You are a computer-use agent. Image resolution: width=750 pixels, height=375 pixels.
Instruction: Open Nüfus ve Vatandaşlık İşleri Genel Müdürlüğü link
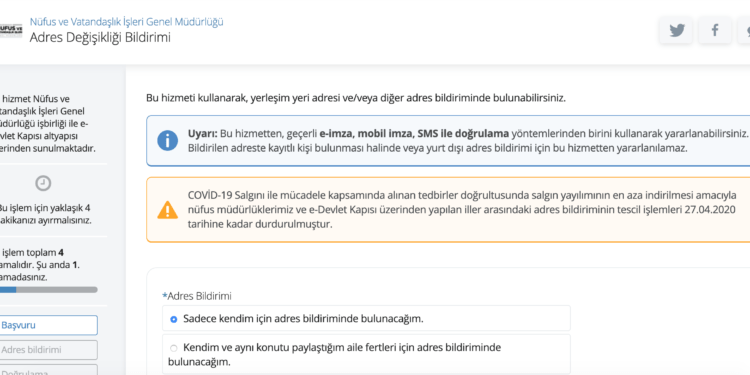tap(126, 22)
